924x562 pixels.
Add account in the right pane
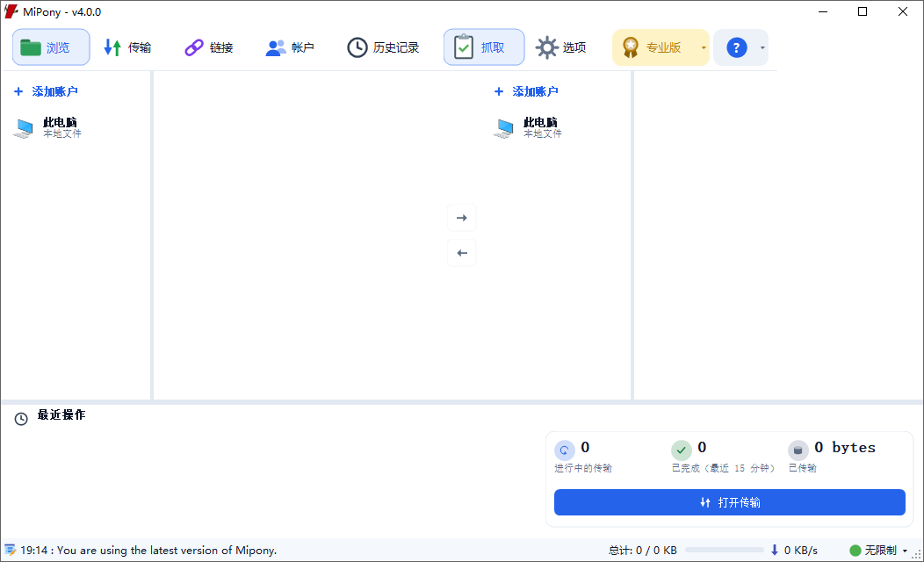[x=526, y=91]
